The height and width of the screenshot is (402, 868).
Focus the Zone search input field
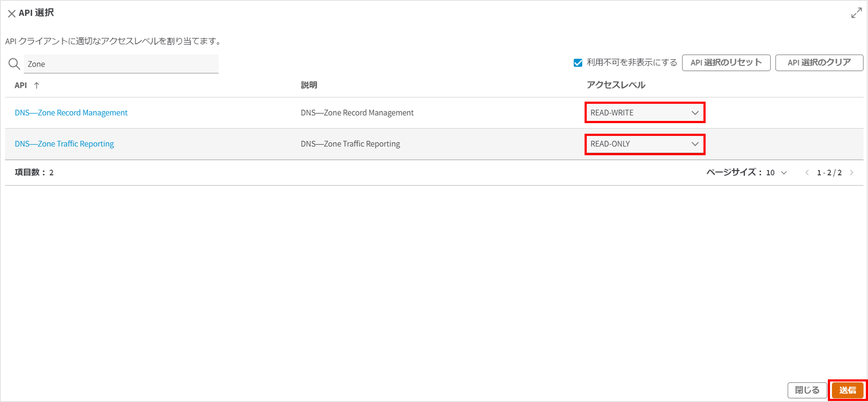(121, 64)
